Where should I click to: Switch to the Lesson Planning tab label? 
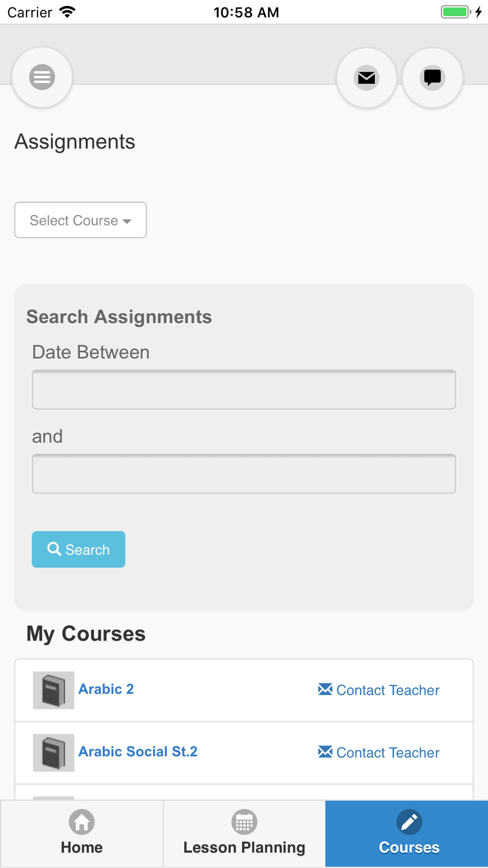click(244, 847)
